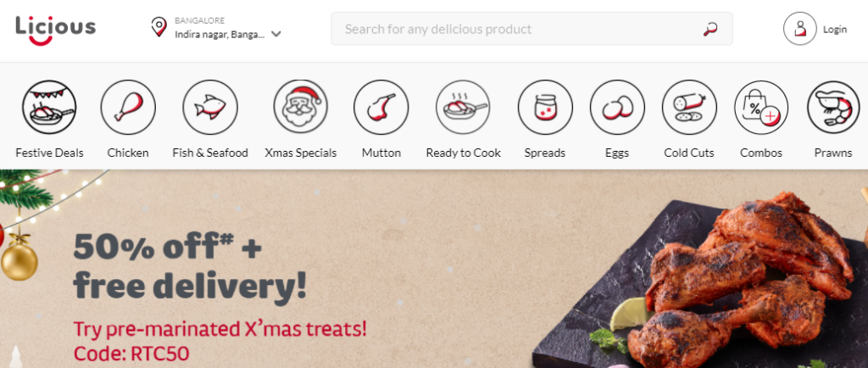
Task: Open the Cold Cuts sausage icon
Action: pos(689,108)
